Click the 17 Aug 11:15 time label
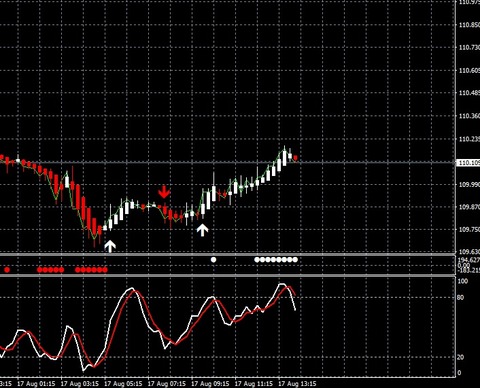Viewport: 480px width, 388px height. click(254, 384)
